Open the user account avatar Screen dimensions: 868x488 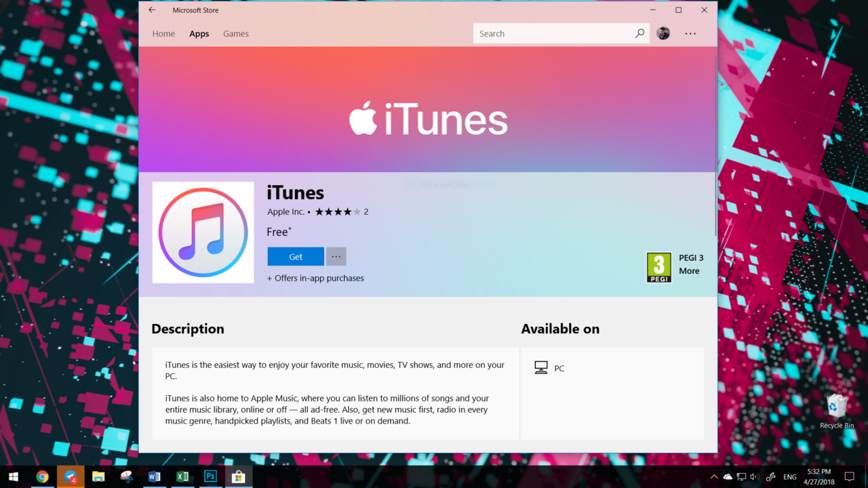(x=663, y=33)
